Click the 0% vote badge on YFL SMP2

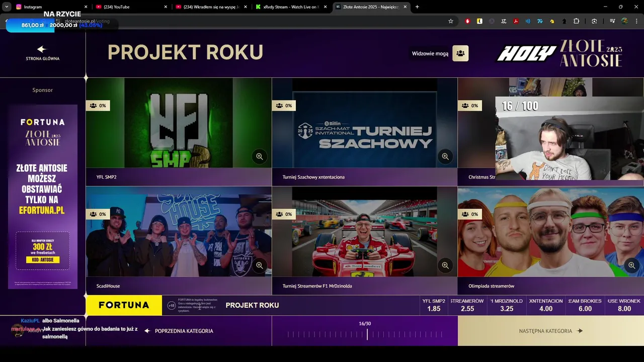click(x=98, y=106)
